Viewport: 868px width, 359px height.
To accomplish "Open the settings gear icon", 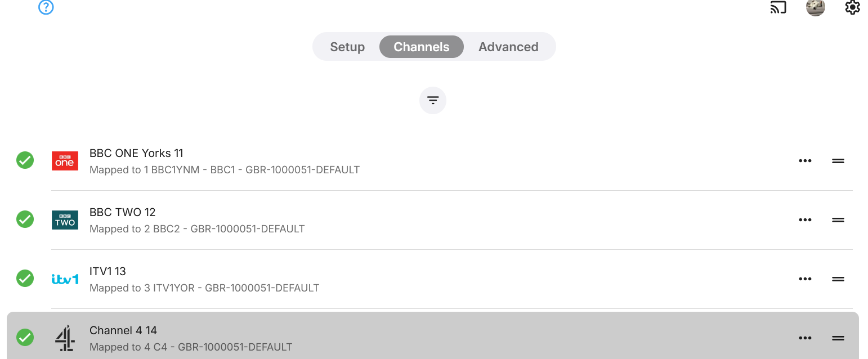I will (852, 7).
